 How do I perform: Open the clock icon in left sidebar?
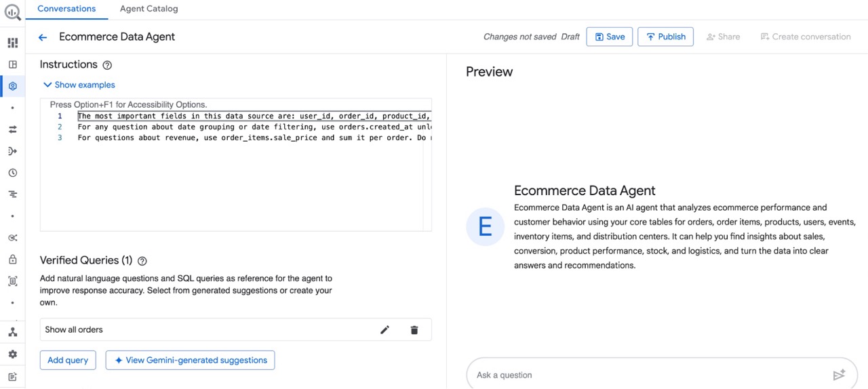[12, 173]
